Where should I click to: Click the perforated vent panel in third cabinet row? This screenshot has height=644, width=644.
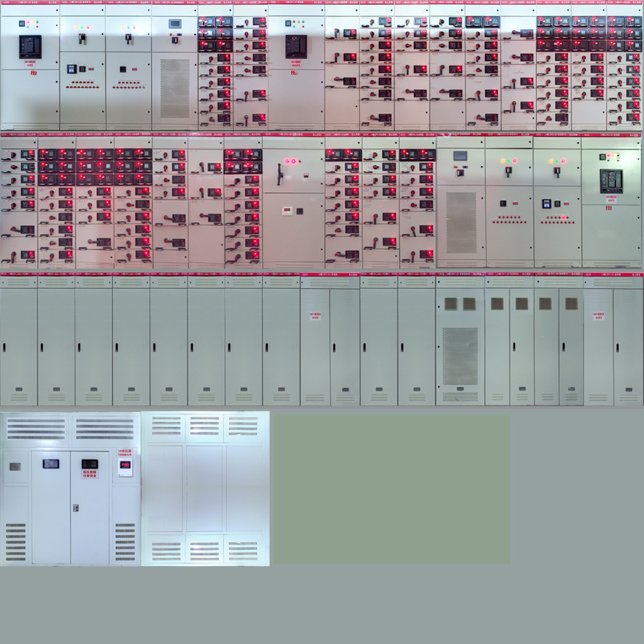tap(460, 356)
